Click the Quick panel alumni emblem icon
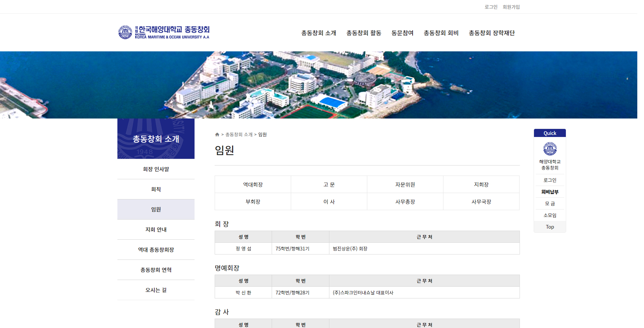The height and width of the screenshot is (328, 644). [x=550, y=149]
